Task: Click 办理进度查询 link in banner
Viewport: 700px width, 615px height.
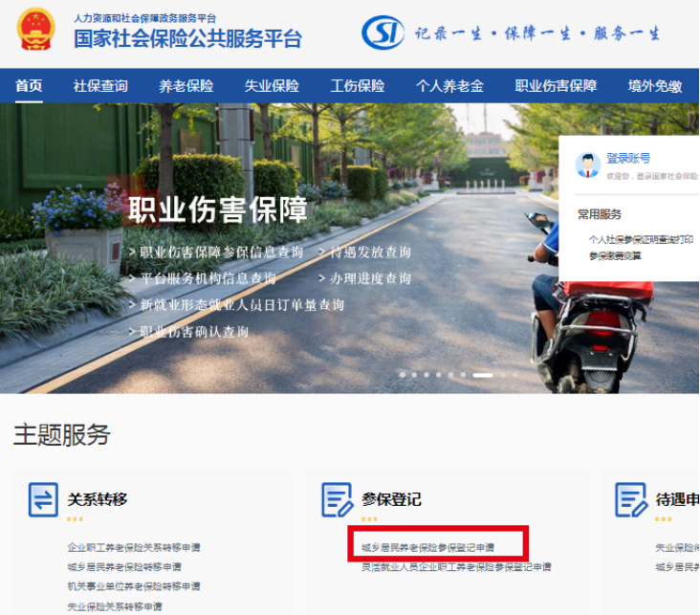Action: tap(370, 278)
